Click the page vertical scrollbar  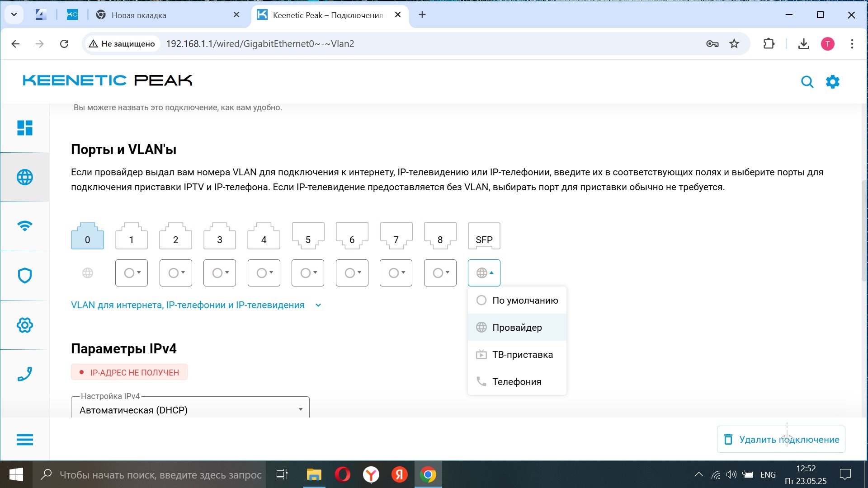coord(864,230)
